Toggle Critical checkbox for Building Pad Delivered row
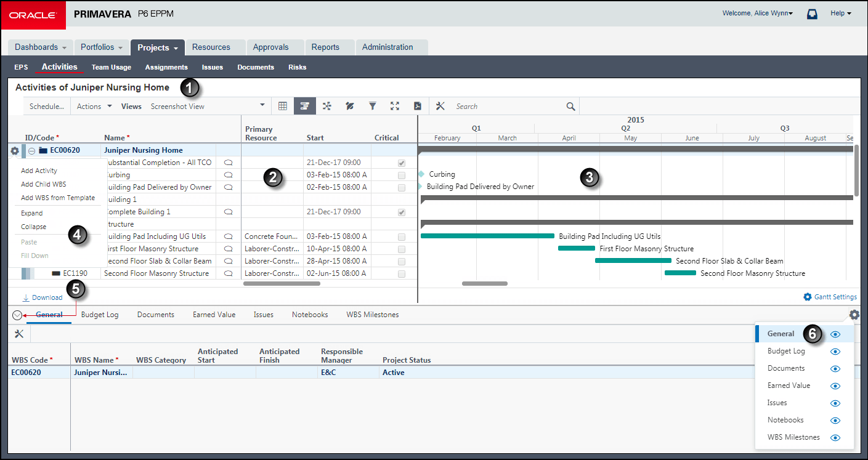 [x=402, y=188]
